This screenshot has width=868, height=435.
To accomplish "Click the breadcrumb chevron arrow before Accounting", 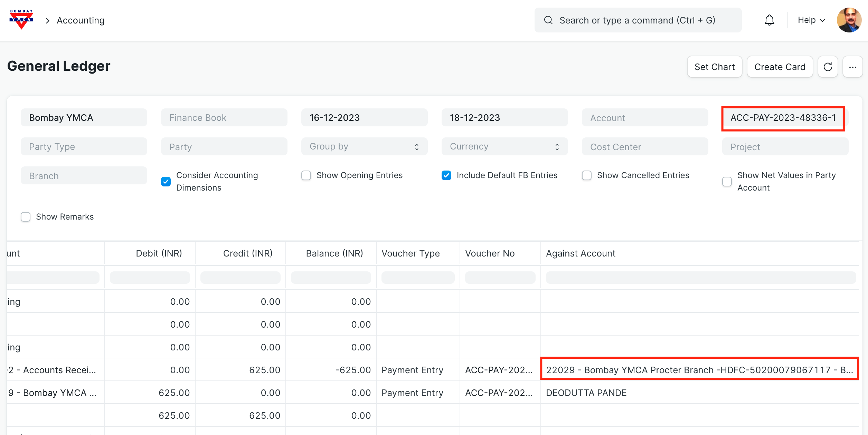I will [48, 21].
